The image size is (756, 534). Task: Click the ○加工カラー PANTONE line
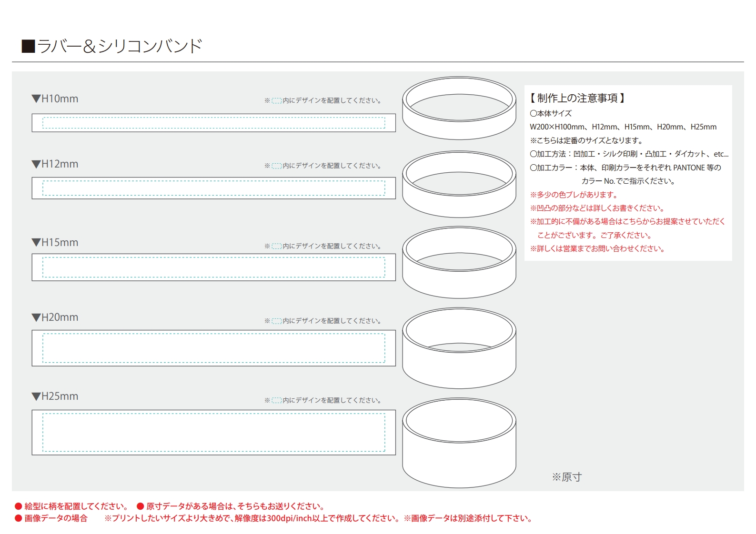[x=625, y=168]
